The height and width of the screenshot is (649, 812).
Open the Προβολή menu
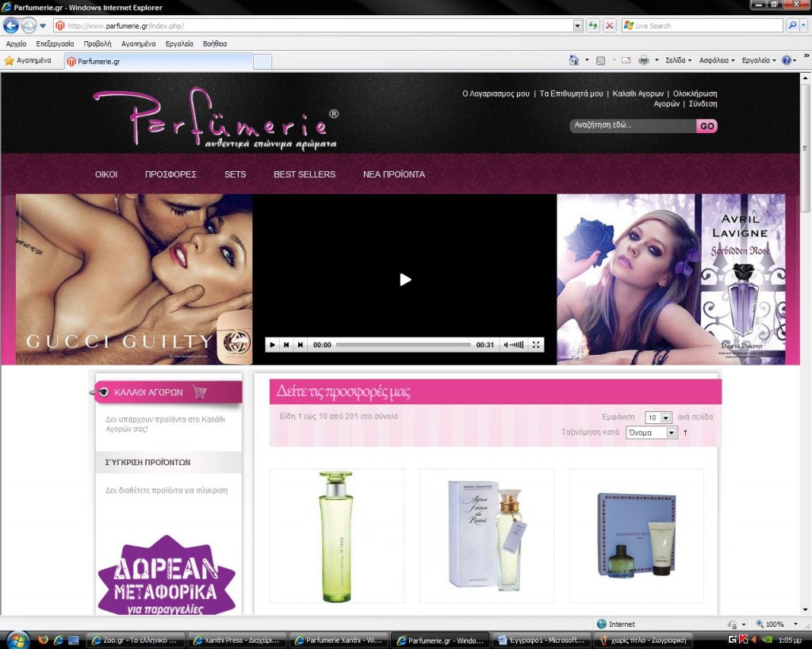(98, 44)
